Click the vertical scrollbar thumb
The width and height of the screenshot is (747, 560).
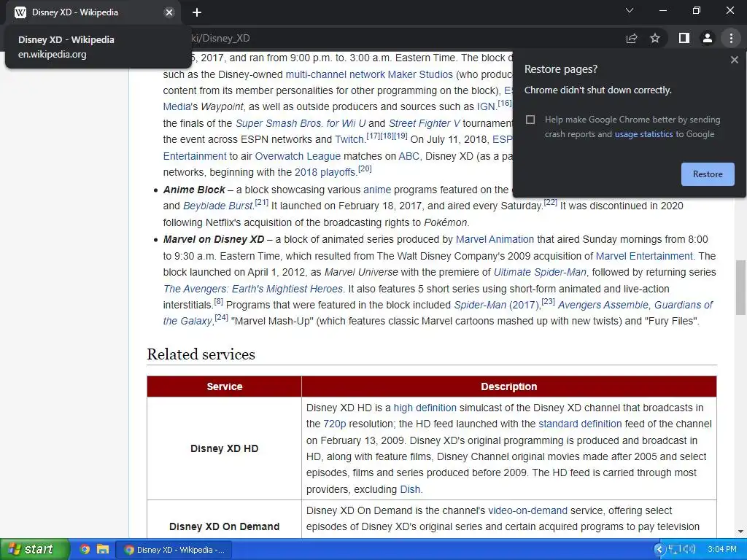[740, 287]
